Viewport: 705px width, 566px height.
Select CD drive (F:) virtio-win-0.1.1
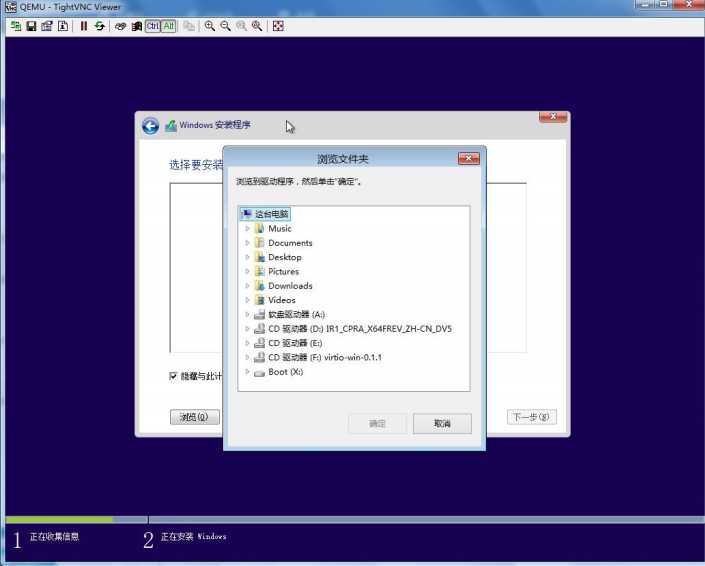[325, 358]
